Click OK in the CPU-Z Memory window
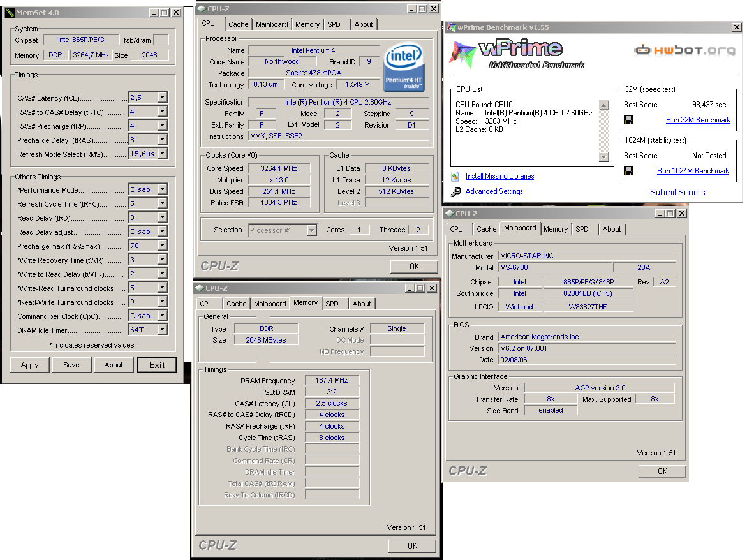This screenshot has height=560, width=747. 412,546
